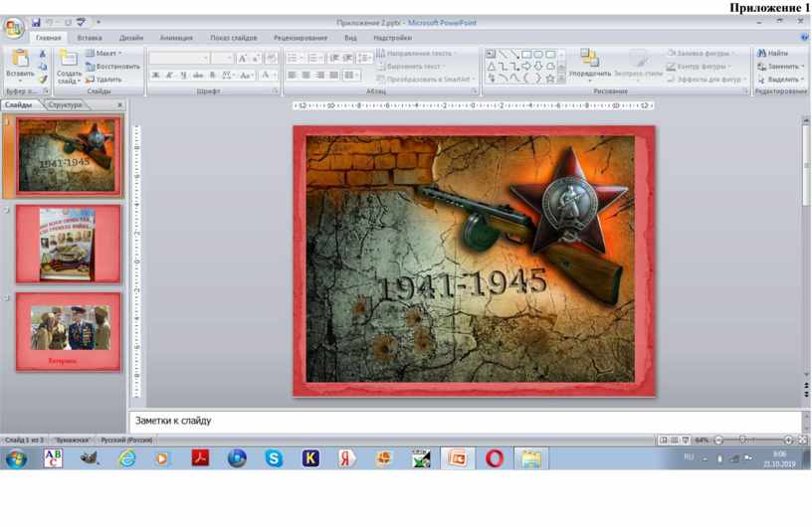Screen dimensions: 812x527
Task: Click in the Заметки к слайду notes field
Action: pos(465,421)
